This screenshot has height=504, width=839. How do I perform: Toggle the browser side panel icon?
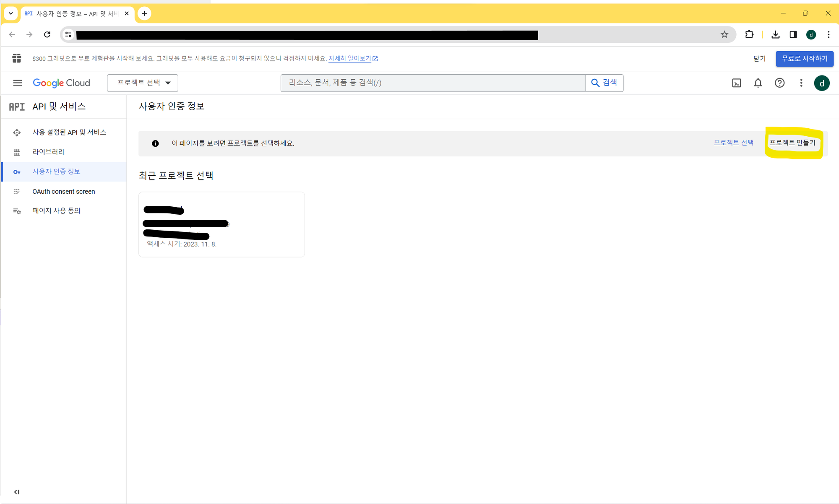(793, 35)
